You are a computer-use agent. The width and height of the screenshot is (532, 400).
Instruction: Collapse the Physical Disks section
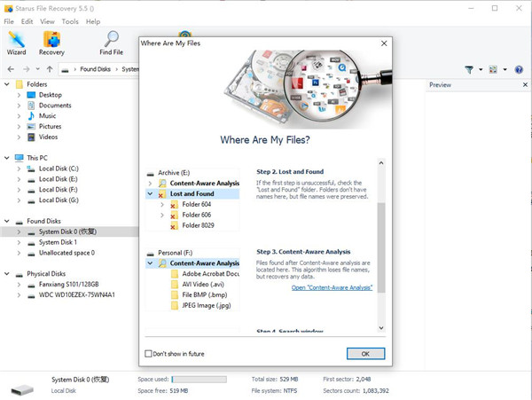click(7, 273)
